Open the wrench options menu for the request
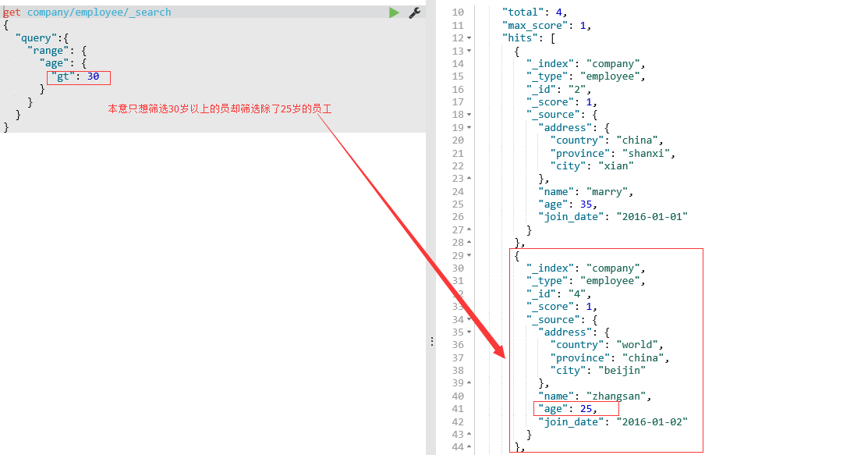The width and height of the screenshot is (868, 455). [x=415, y=12]
